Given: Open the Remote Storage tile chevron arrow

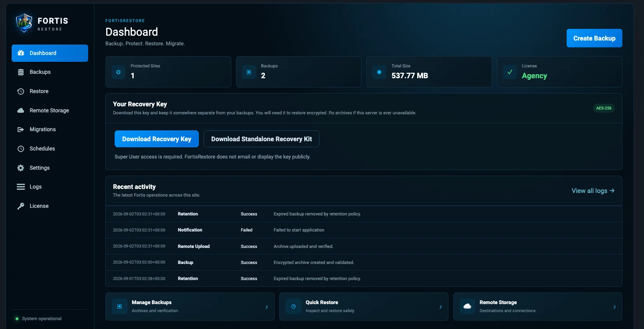Looking at the screenshot, I should (614, 307).
